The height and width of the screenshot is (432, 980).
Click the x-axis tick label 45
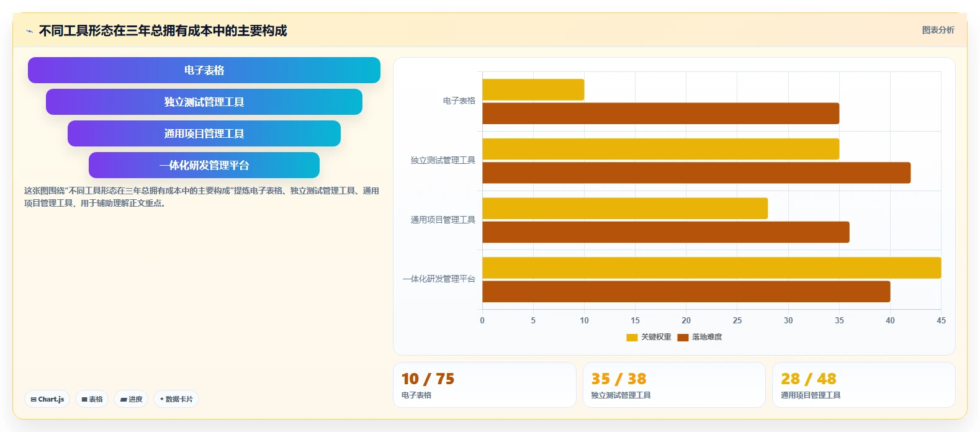pos(941,320)
